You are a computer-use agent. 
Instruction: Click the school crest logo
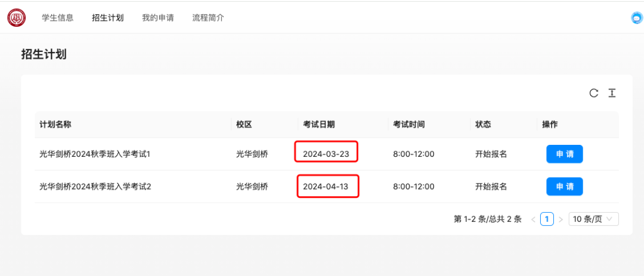pos(17,18)
